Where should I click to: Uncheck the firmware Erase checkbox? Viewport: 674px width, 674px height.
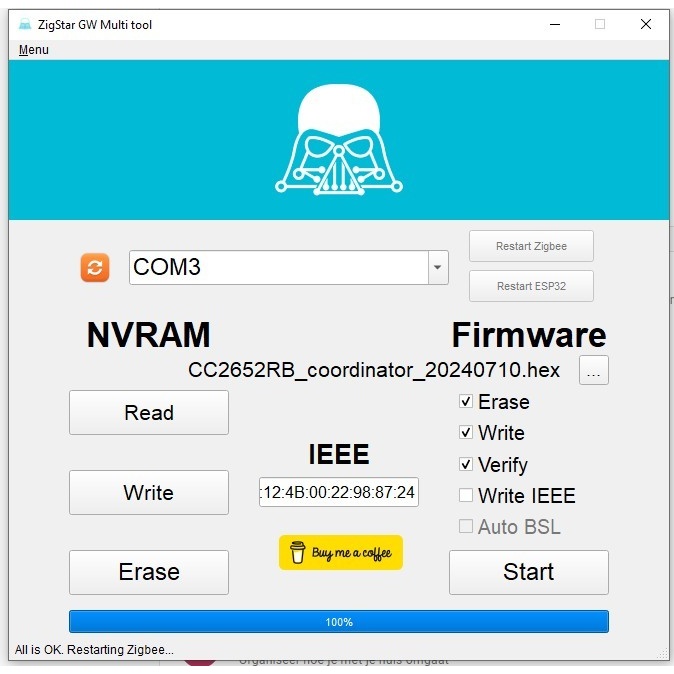[466, 401]
